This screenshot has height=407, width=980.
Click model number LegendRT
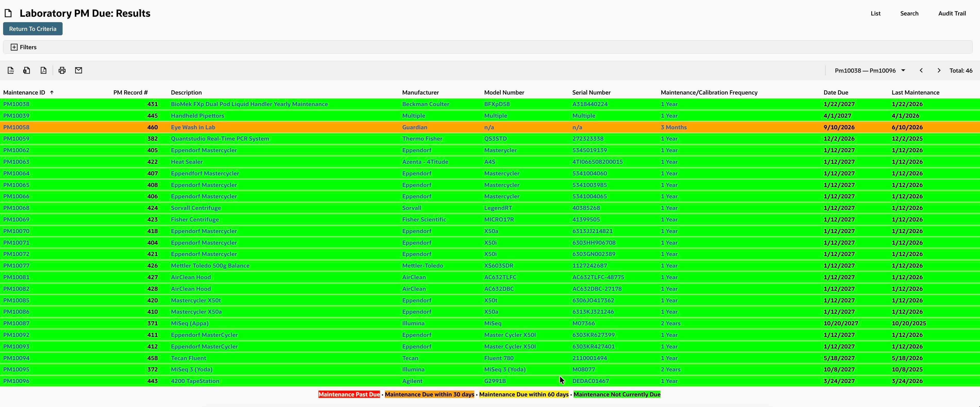498,208
